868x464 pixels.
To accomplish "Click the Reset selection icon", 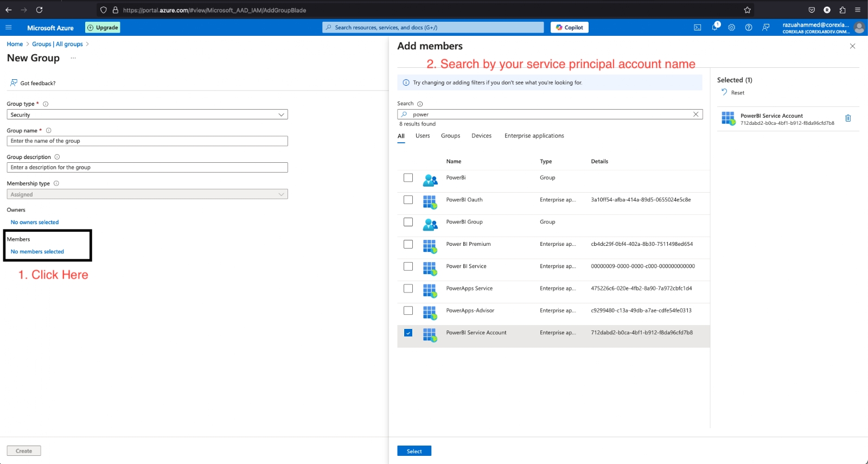I will [x=724, y=92].
